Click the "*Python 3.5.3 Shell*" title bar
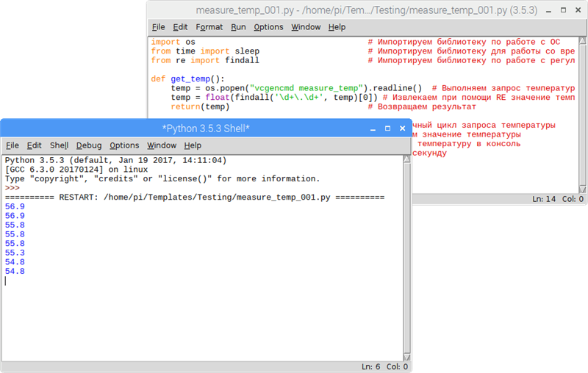This screenshot has height=373, width=588. click(x=206, y=128)
